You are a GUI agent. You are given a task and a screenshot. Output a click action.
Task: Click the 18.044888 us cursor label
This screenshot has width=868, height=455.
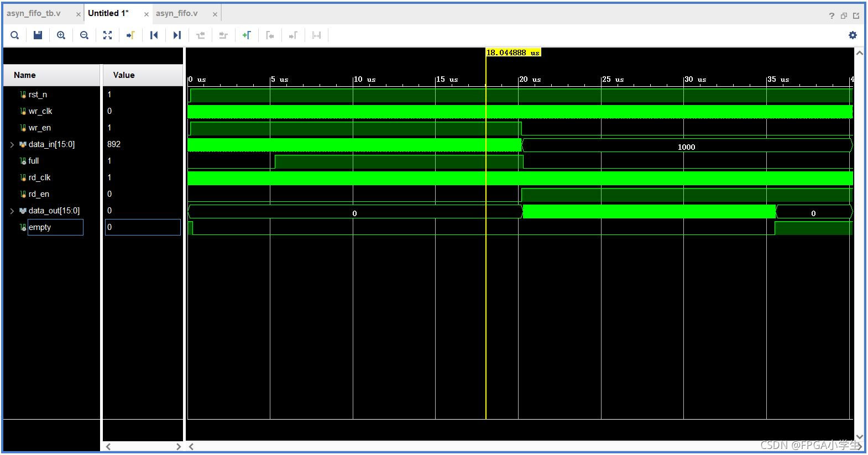pyautogui.click(x=513, y=53)
